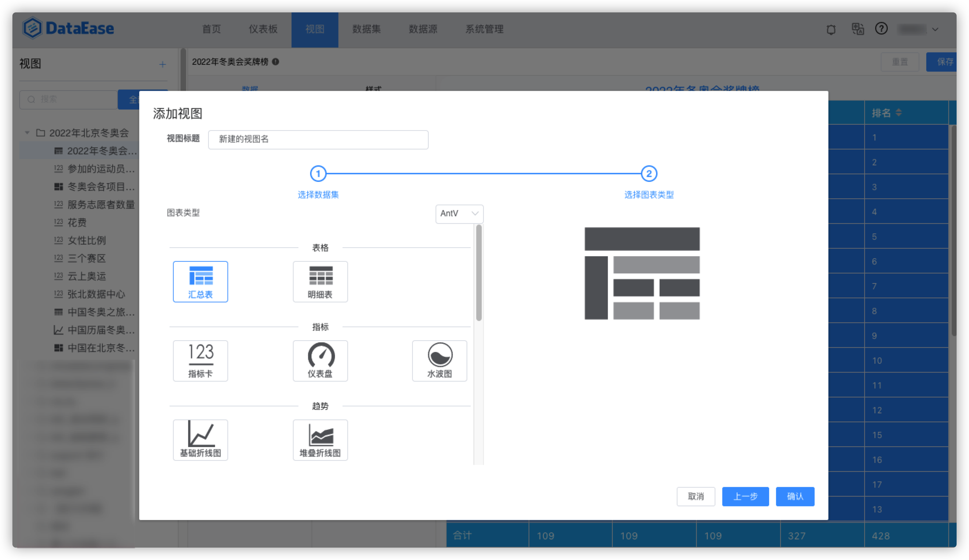This screenshot has width=969, height=560.
Task: Click the 取消 cancel button
Action: [696, 497]
